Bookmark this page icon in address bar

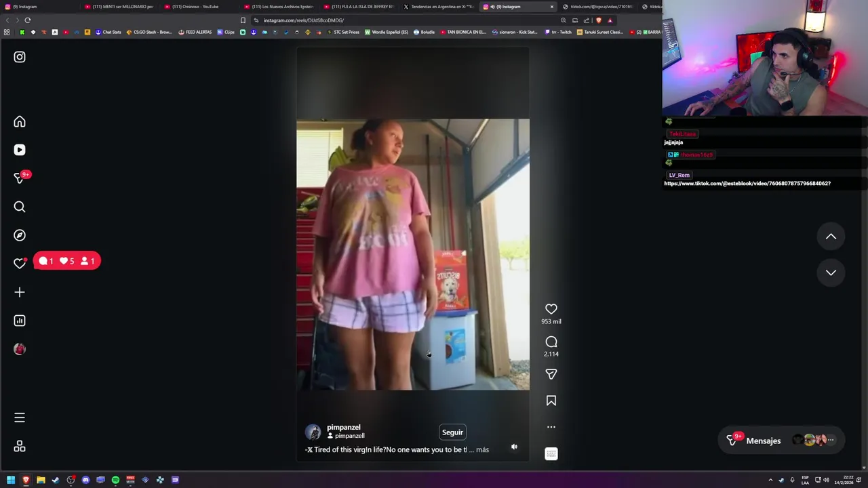coord(243,20)
